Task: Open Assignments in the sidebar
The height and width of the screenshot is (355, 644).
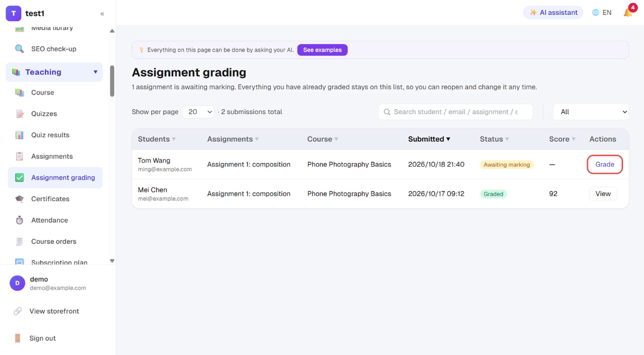Action: (x=55, y=156)
